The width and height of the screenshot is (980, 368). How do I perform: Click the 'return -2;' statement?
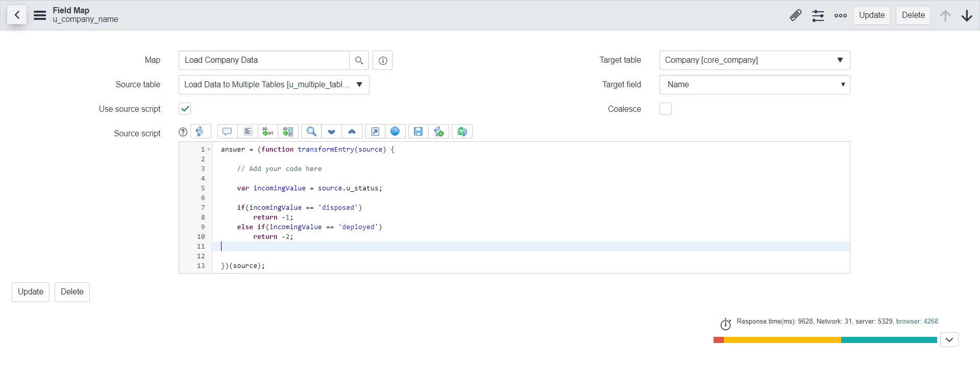[x=273, y=237]
